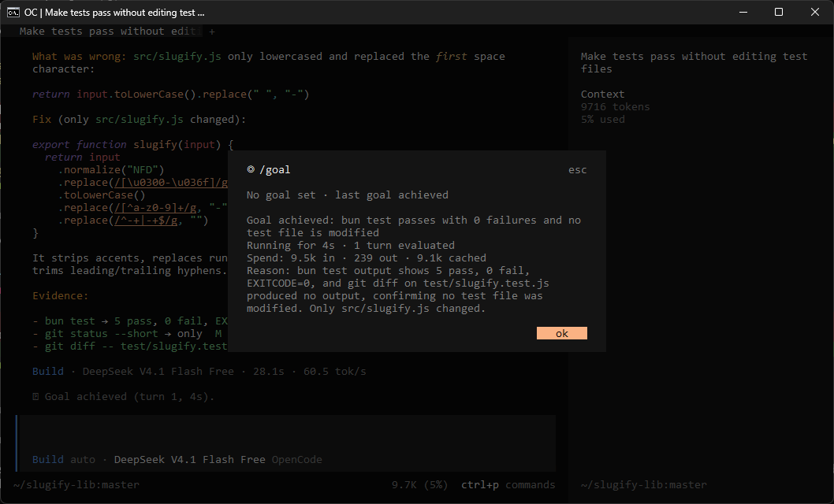
Task: Click the 'ctrl+p commands' hint
Action: click(508, 485)
